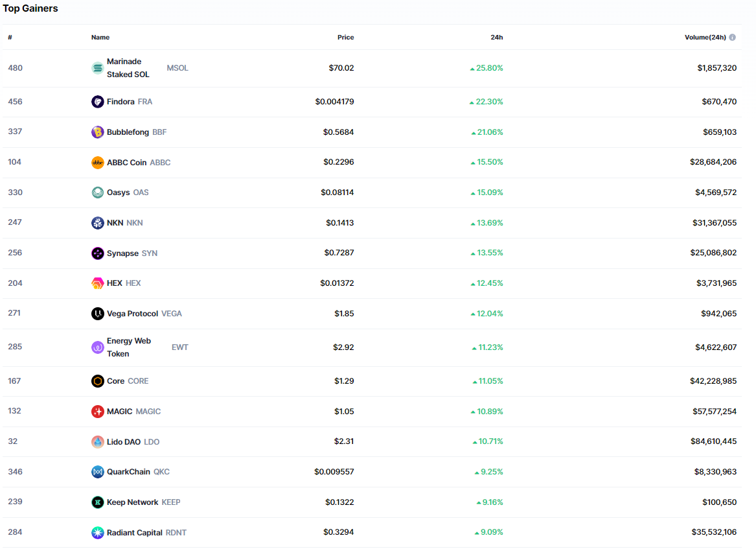This screenshot has width=756, height=549.
Task: Click the Oasys coin logo
Action: (97, 193)
